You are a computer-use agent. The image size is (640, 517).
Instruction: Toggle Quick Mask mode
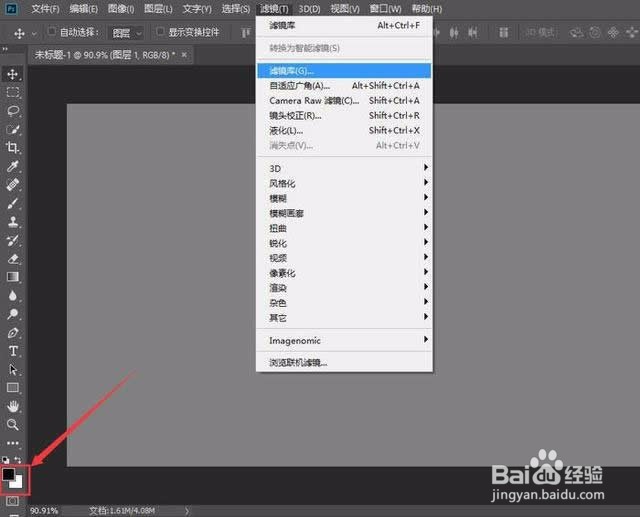[x=13, y=501]
